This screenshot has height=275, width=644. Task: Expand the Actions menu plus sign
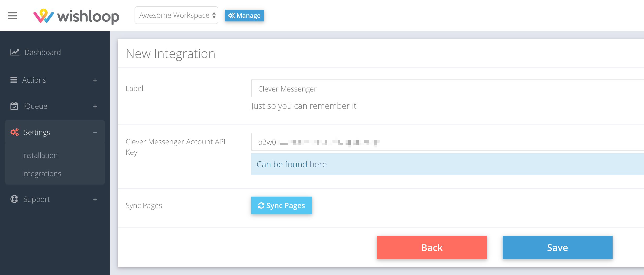click(x=95, y=80)
